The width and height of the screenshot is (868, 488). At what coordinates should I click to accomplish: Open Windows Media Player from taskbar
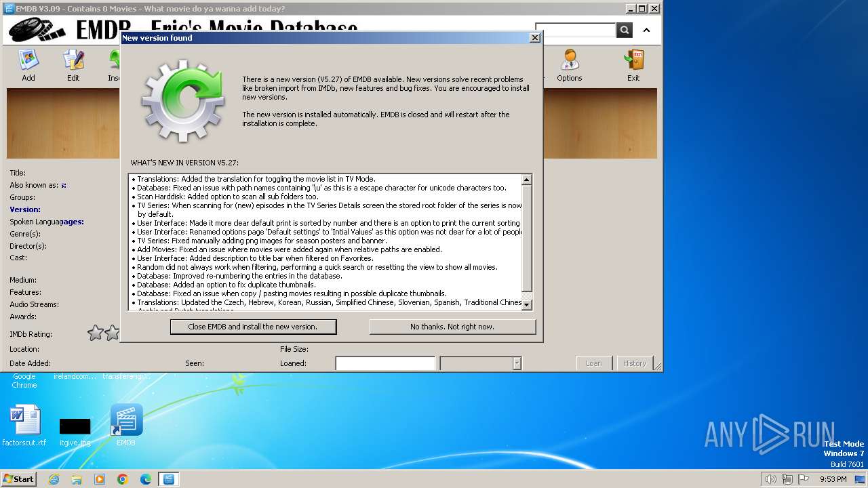click(100, 479)
